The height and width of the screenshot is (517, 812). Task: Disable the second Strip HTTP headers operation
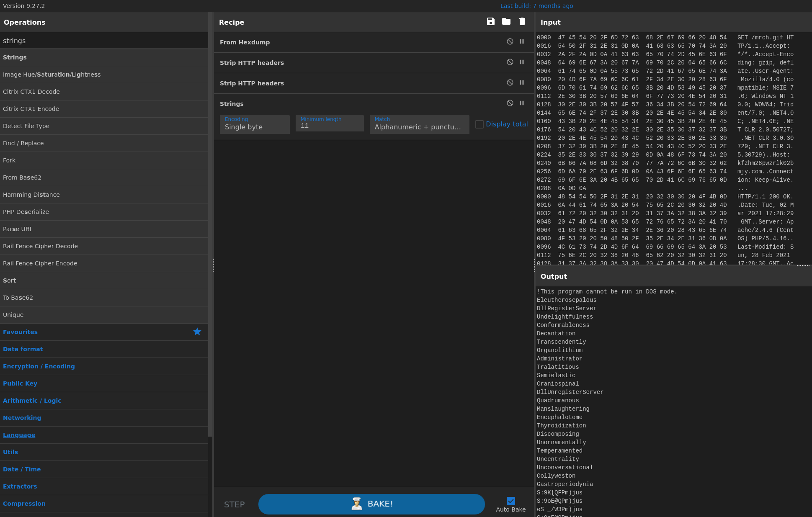510,82
